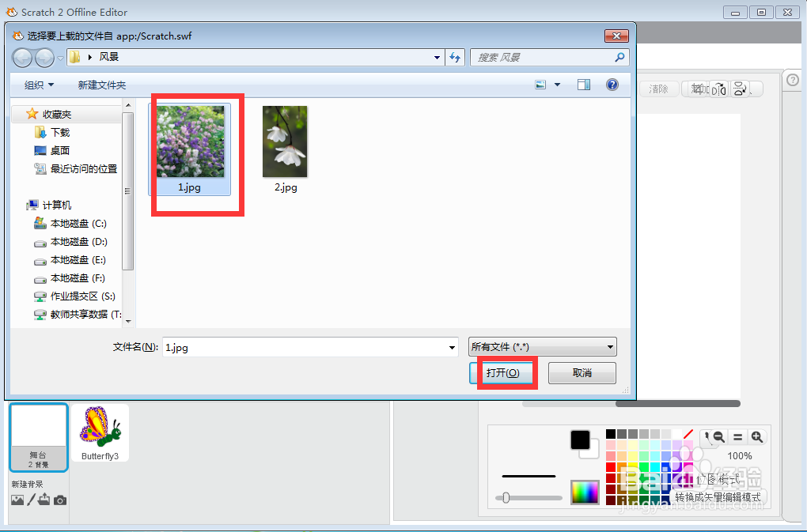Open Scratch help question mark on the right edge

793,80
